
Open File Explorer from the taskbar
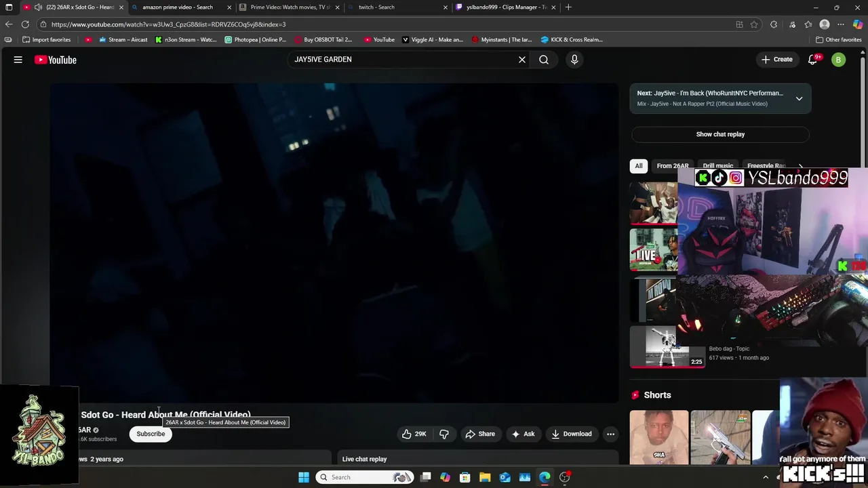[485, 477]
